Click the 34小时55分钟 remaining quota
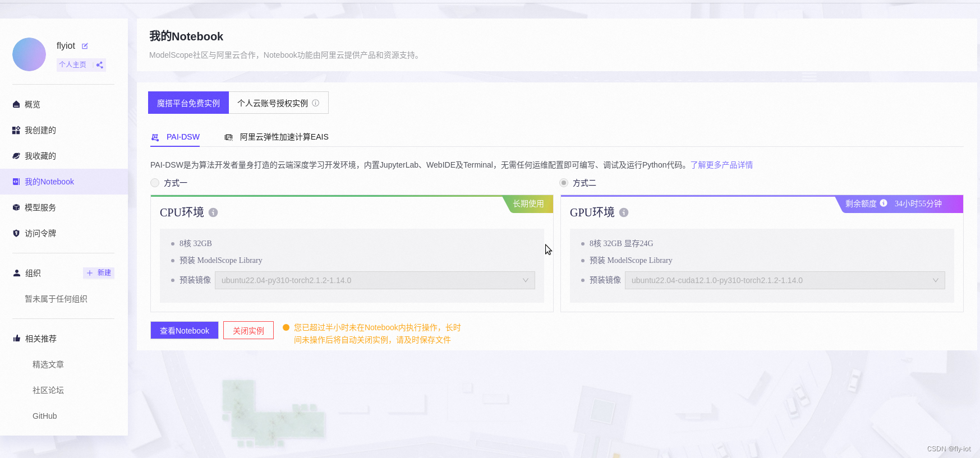 tap(918, 203)
